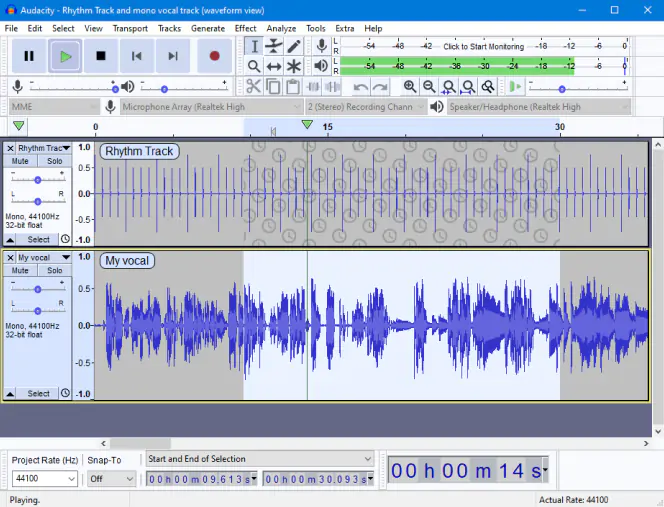Screen dimensions: 664x507
Task: Select the Envelope tool
Action: (x=274, y=46)
